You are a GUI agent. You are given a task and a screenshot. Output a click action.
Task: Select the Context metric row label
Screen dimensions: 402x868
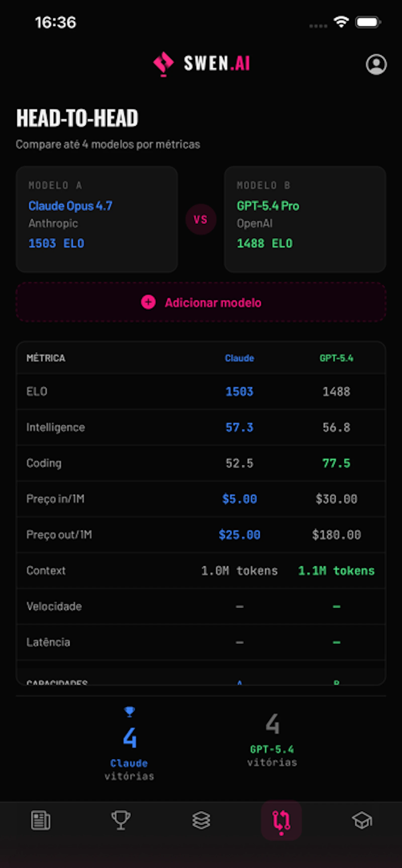(x=46, y=570)
